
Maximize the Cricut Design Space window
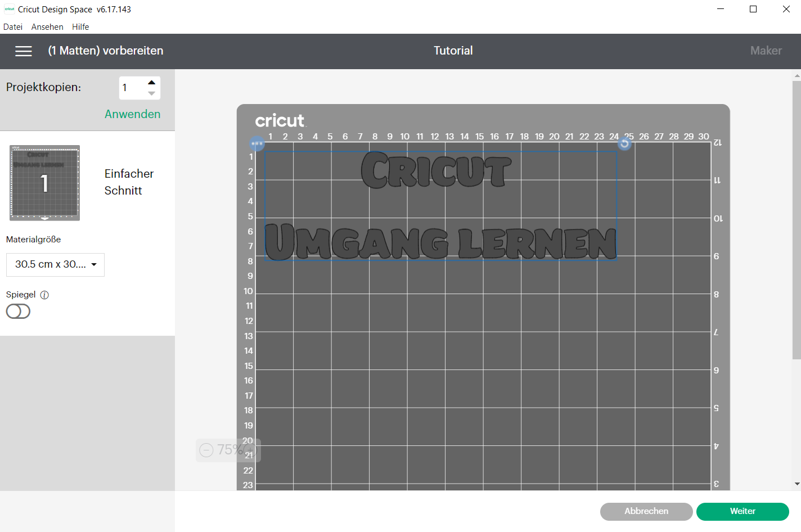pos(753,9)
